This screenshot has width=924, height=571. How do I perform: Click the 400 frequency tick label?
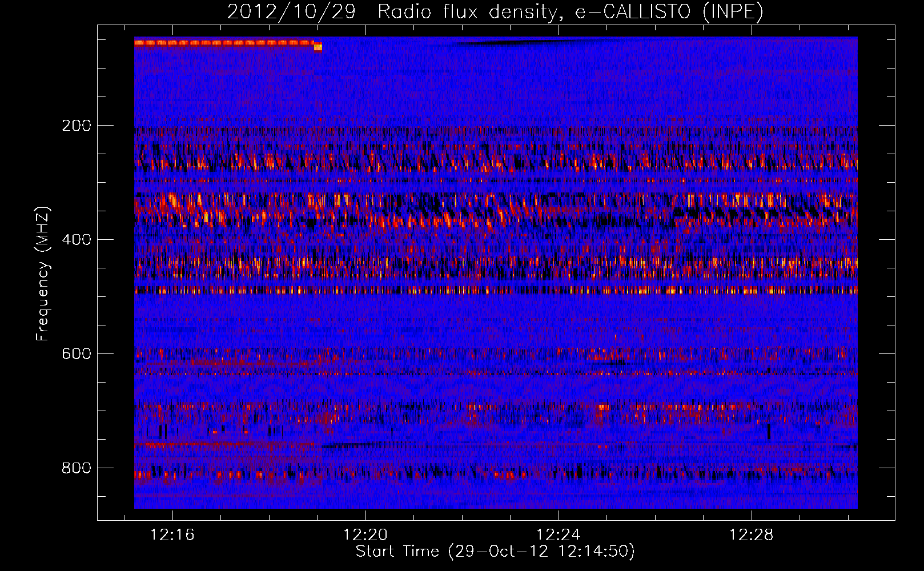pos(77,240)
